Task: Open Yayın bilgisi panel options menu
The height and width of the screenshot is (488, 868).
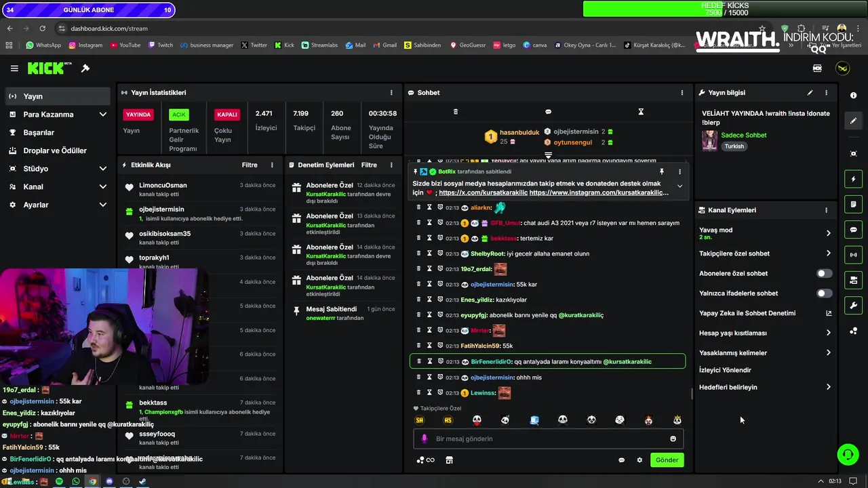Action: pos(826,93)
